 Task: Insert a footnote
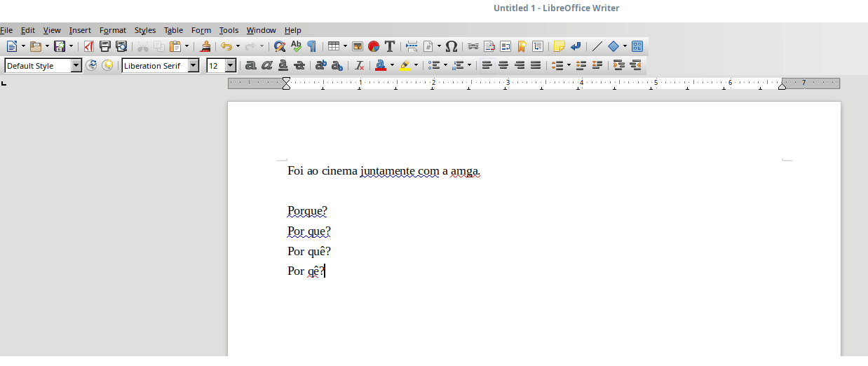click(489, 46)
